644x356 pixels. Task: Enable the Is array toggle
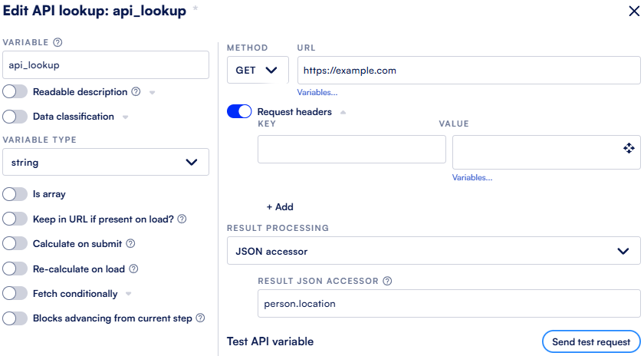[x=15, y=194]
